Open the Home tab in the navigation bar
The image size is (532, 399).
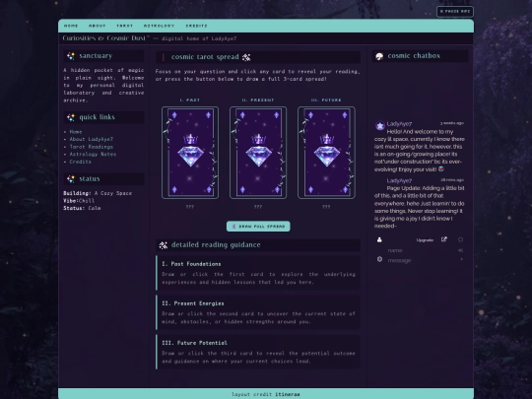pyautogui.click(x=71, y=26)
